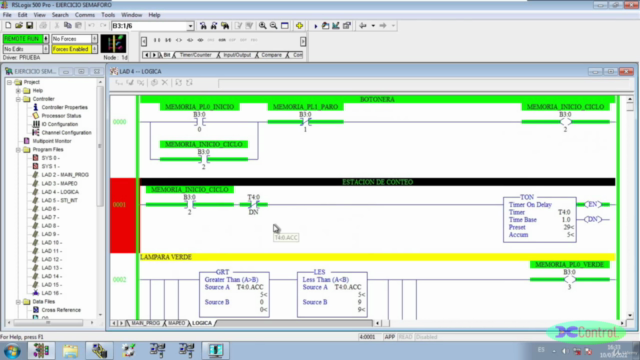Open the Edit menu
Image resolution: width=640 pixels, height=360 pixels.
pos(22,15)
